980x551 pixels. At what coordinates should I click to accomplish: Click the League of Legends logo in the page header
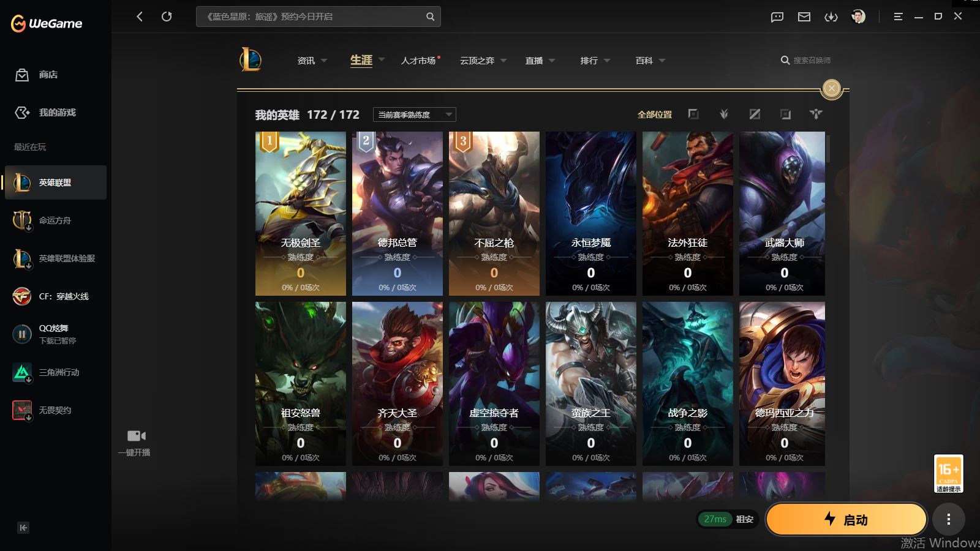251,60
